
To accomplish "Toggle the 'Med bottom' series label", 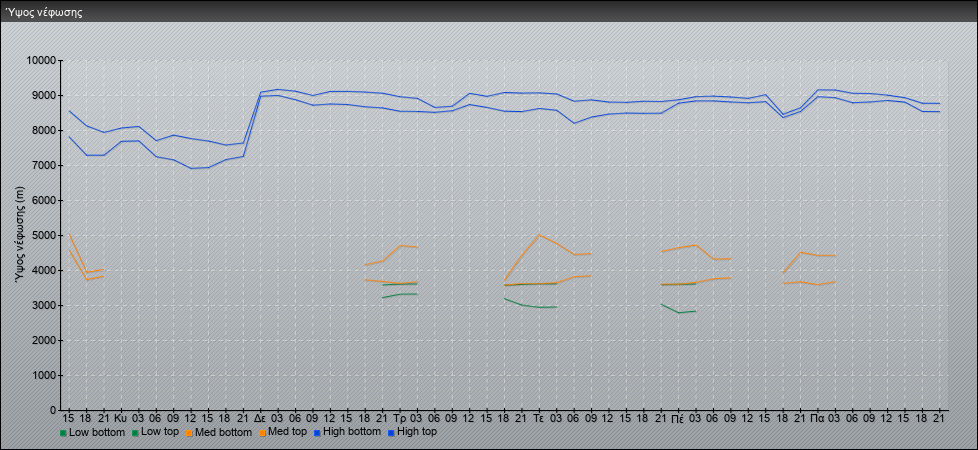I will point(223,432).
